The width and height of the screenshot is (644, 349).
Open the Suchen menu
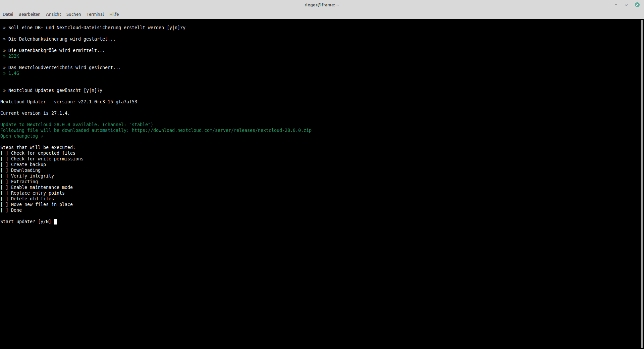tap(73, 14)
